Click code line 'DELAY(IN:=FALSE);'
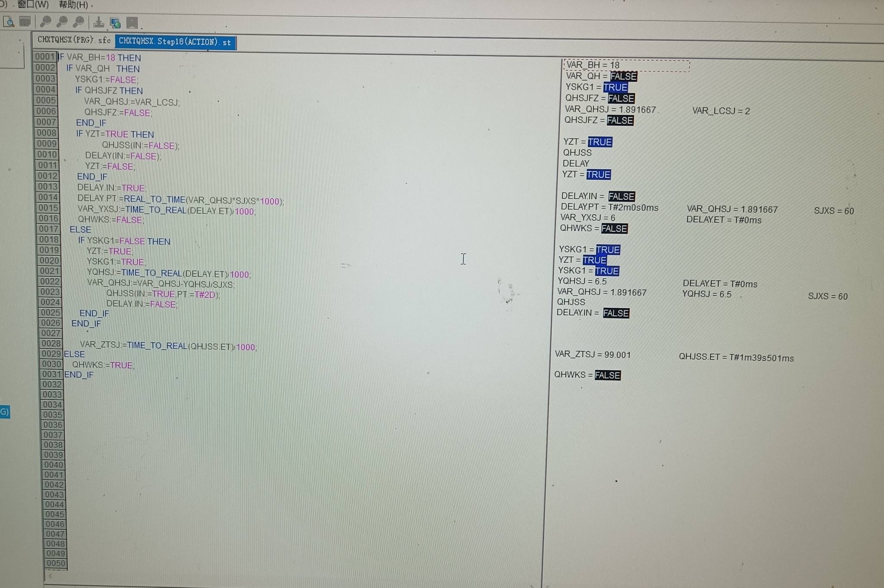 coord(123,156)
